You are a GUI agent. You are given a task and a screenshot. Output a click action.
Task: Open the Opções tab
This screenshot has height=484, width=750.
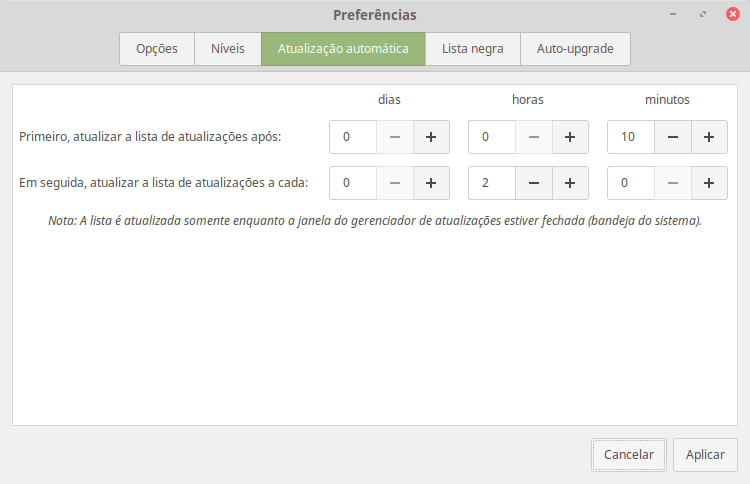point(157,49)
